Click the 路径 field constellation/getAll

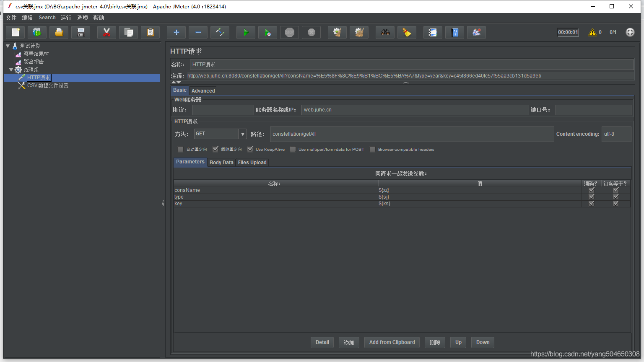[412, 134]
